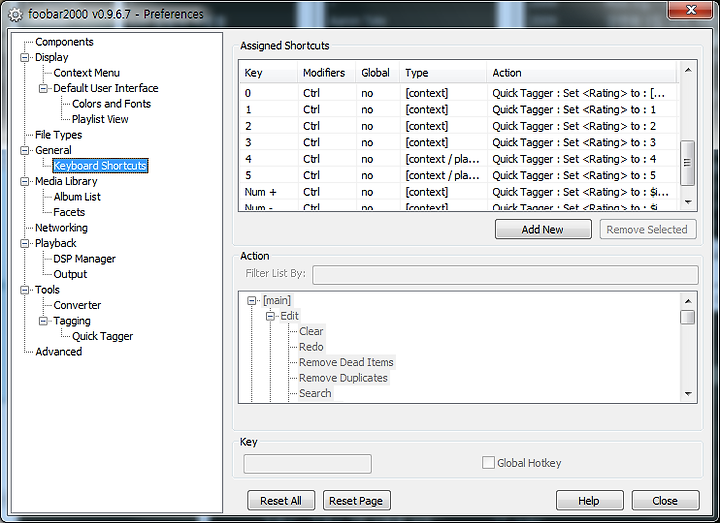Click the foobar2000 gear icon in title bar
The width and height of the screenshot is (720, 523).
tap(15, 15)
